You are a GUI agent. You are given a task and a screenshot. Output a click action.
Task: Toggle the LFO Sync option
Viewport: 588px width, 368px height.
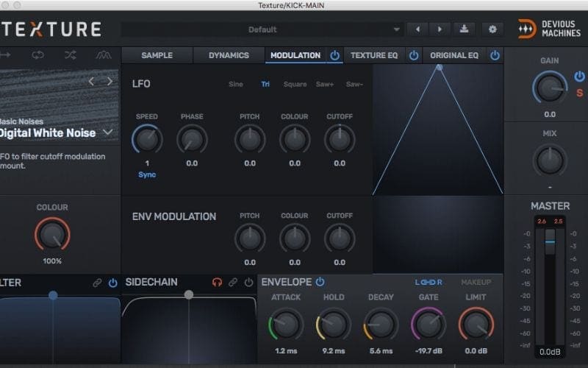pyautogui.click(x=147, y=174)
